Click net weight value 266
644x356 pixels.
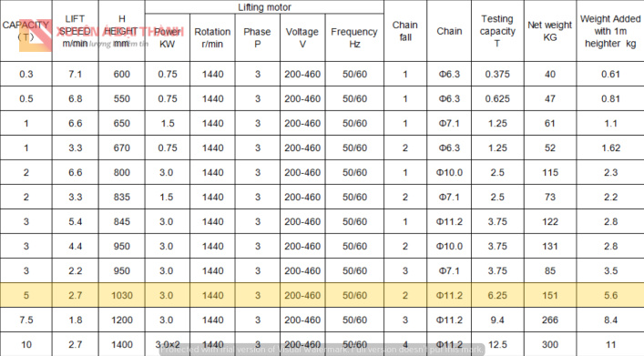coord(550,320)
